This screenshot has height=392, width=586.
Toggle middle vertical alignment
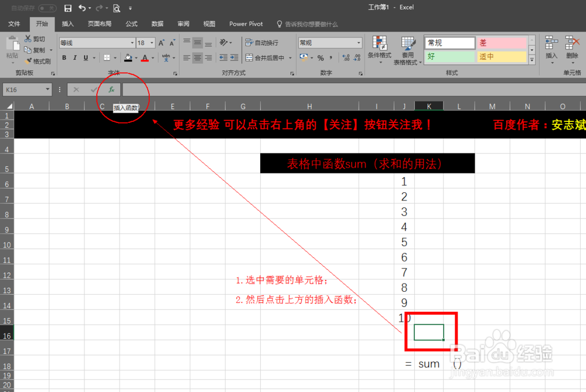click(x=197, y=43)
